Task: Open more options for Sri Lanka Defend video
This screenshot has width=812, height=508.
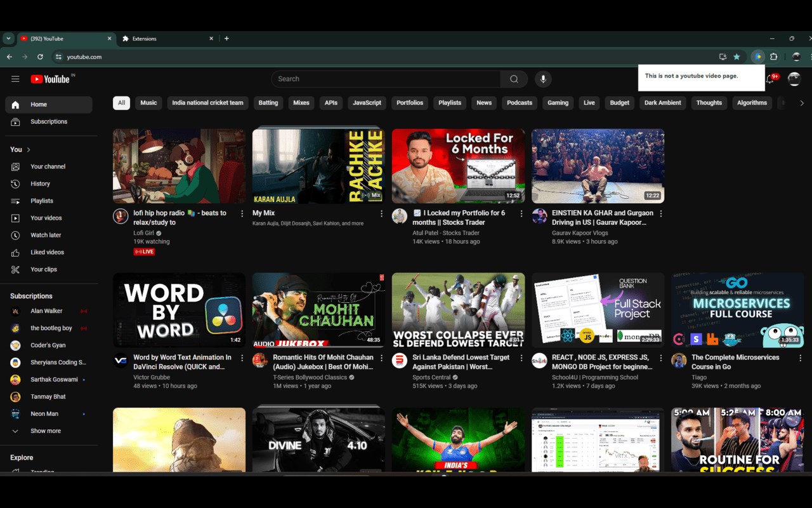Action: tap(521, 358)
